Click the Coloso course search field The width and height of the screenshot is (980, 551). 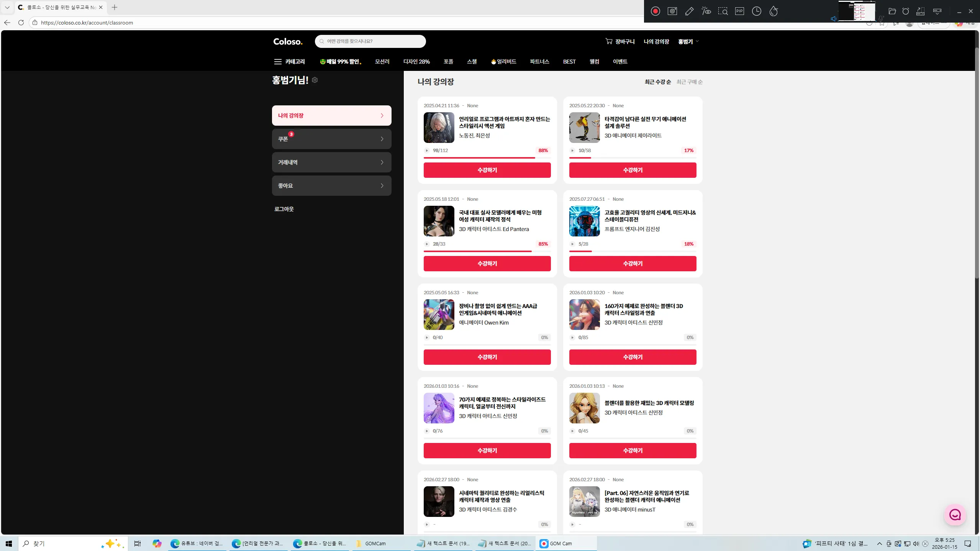click(x=370, y=41)
